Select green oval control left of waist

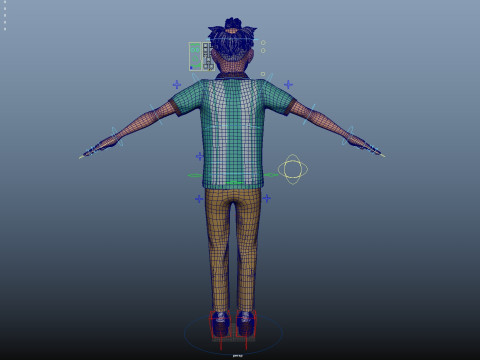pos(195,175)
